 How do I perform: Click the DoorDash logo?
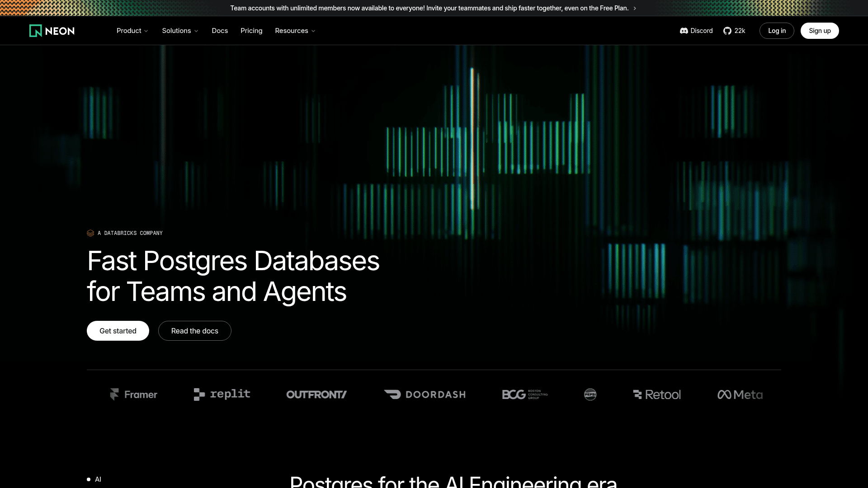pos(425,394)
